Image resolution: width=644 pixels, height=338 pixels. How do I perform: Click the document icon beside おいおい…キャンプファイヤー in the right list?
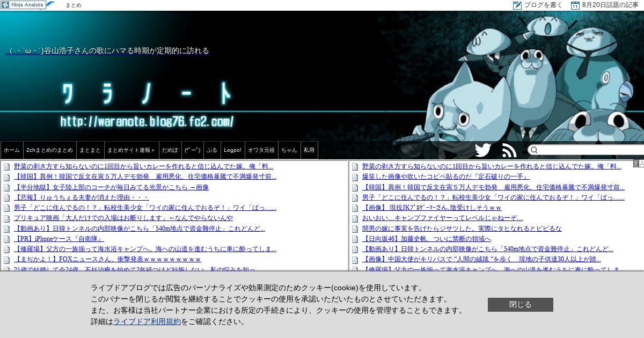pyautogui.click(x=355, y=218)
